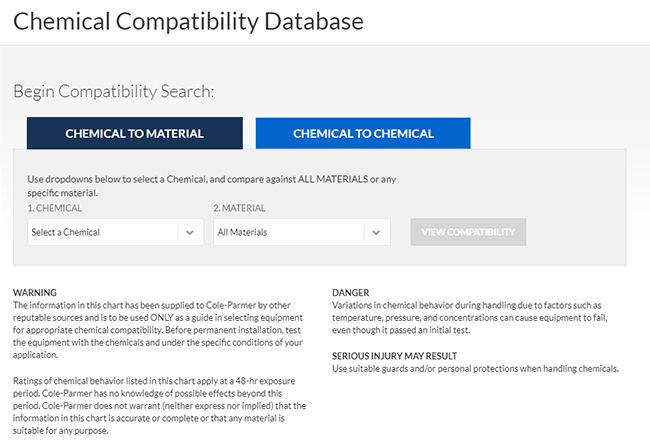
Task: Switch to the Chemical to Material tab
Action: pyautogui.click(x=134, y=133)
